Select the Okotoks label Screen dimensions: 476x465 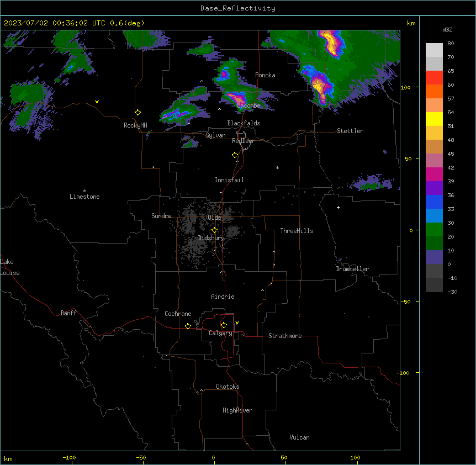pyautogui.click(x=228, y=387)
